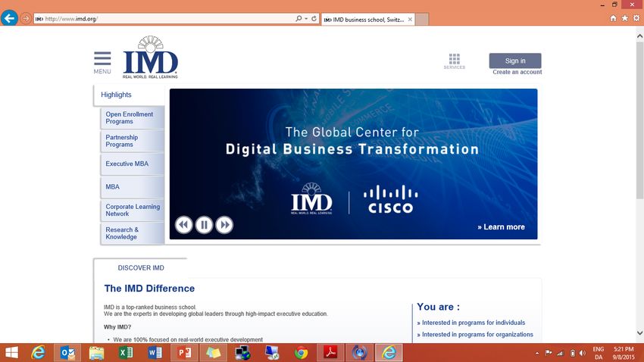Click the address bar search magnifier

pos(299,18)
